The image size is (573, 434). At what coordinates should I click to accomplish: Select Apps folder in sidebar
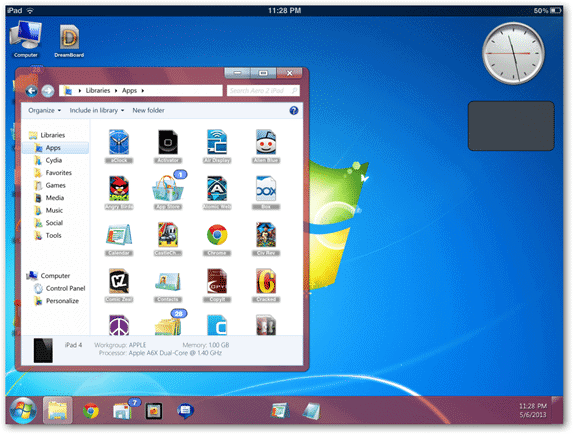[55, 148]
